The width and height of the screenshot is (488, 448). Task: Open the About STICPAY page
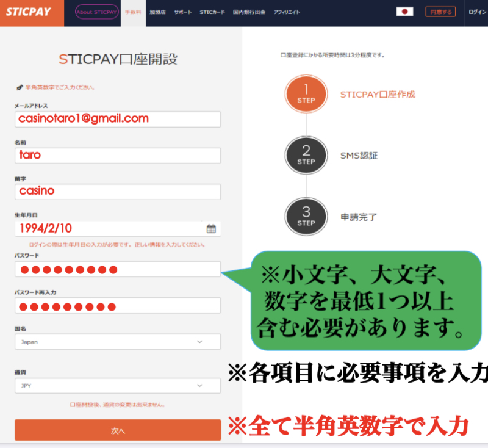click(97, 12)
